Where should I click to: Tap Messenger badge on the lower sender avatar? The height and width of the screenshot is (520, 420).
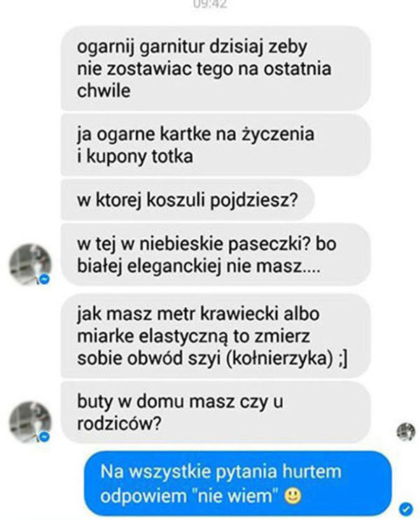click(44, 437)
